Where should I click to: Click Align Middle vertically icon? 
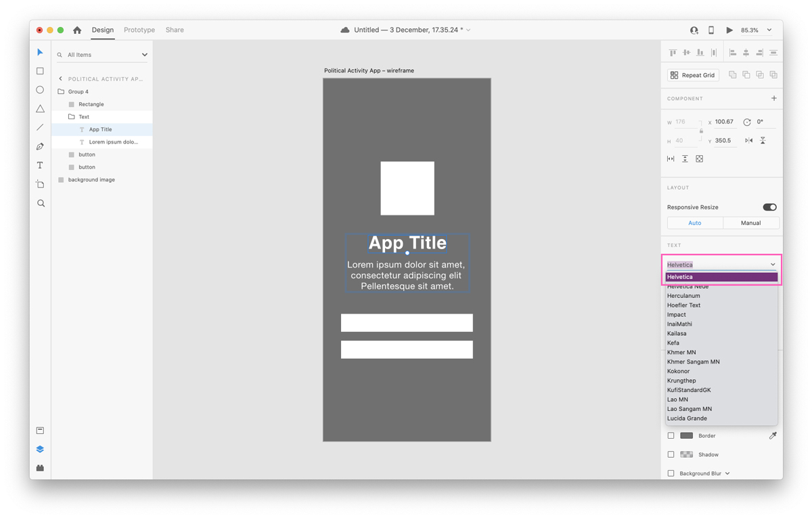tap(686, 52)
